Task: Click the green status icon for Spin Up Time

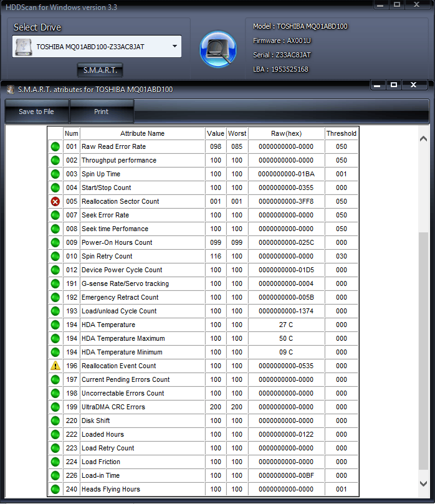Action: click(x=55, y=174)
